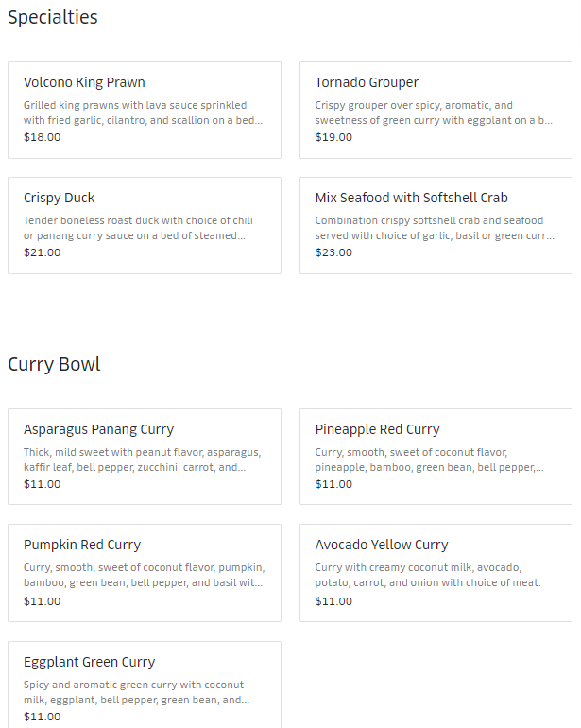581x728 pixels.
Task: Click the Avocado Yellow Curry description
Action: coord(427,575)
